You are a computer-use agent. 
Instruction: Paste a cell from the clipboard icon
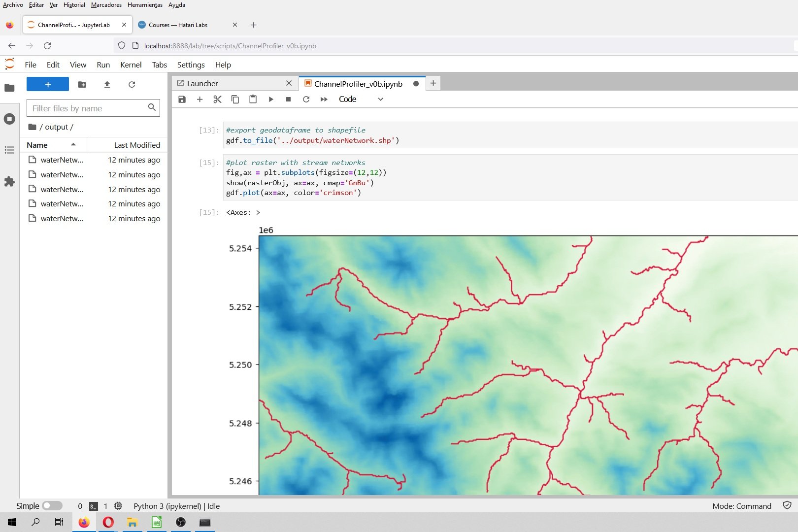tap(253, 99)
